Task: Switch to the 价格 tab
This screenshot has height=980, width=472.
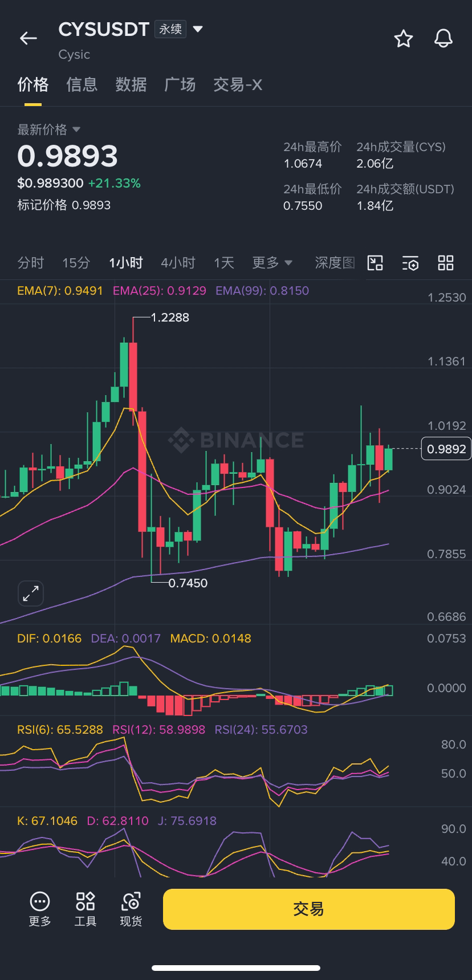Action: 33,85
